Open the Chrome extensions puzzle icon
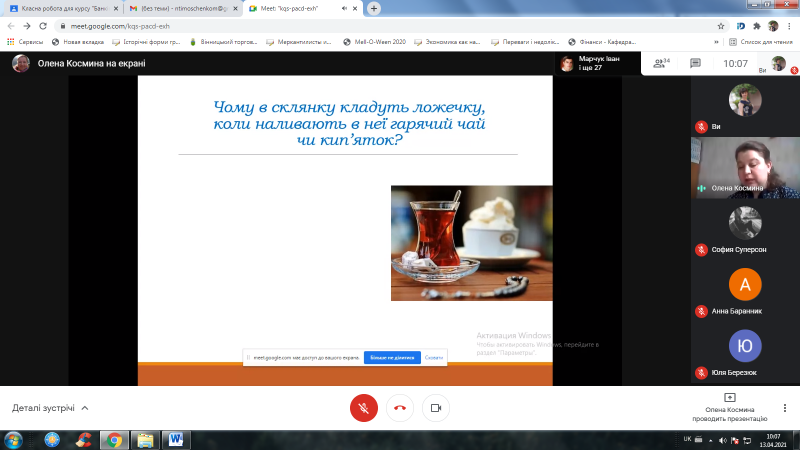800x450 pixels. pos(757,26)
